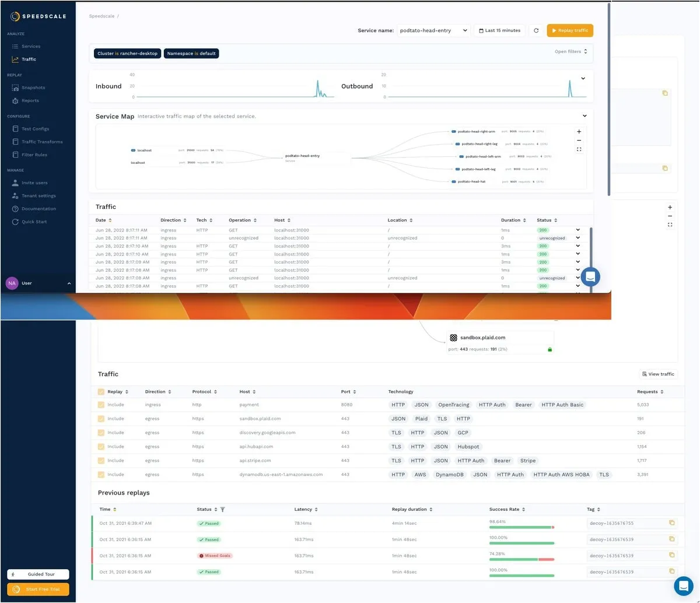The image size is (700, 603).
Task: Collapse the Service Map section
Action: 586,115
